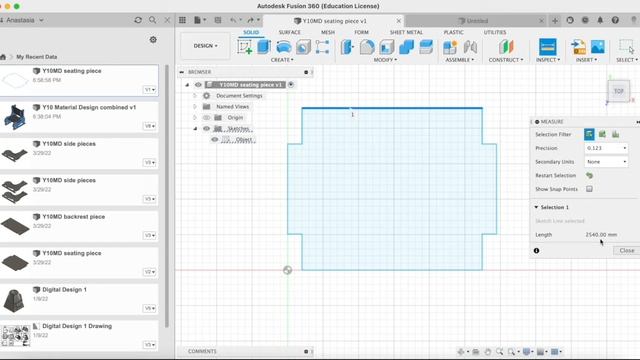The width and height of the screenshot is (640, 360).
Task: Select the Insert Derive icon
Action: (578, 47)
